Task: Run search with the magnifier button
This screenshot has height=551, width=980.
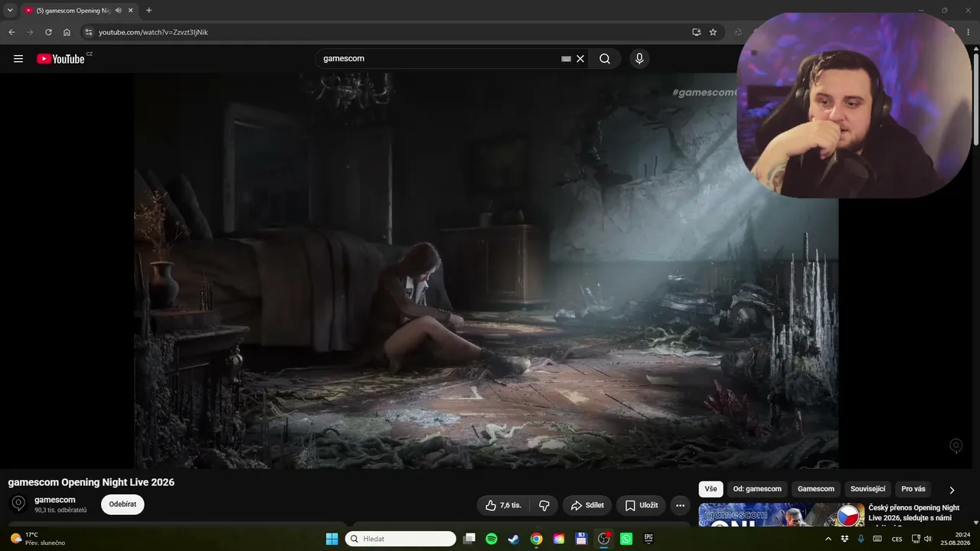Action: tap(605, 59)
